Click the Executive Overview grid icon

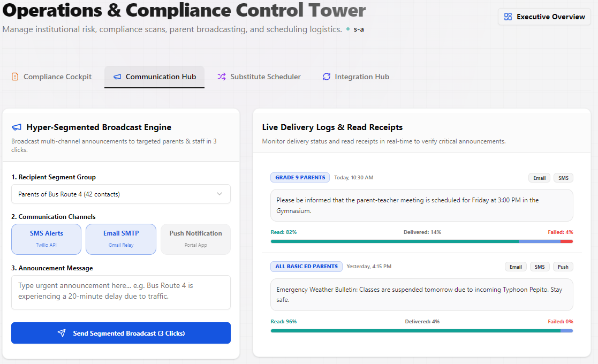coord(508,17)
